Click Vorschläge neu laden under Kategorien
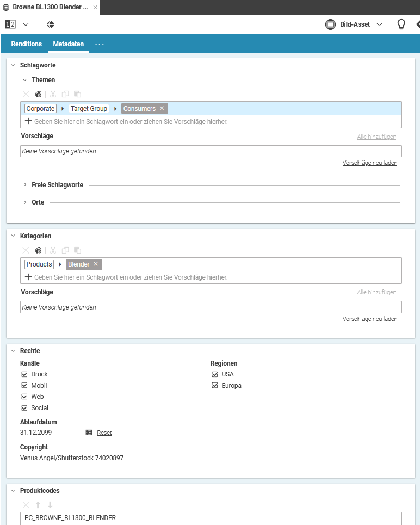This screenshot has height=525, width=420. coord(370,319)
